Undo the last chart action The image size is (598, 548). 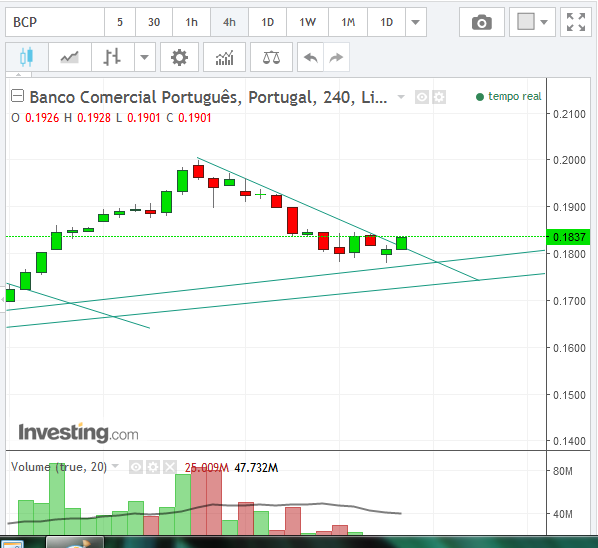[310, 57]
